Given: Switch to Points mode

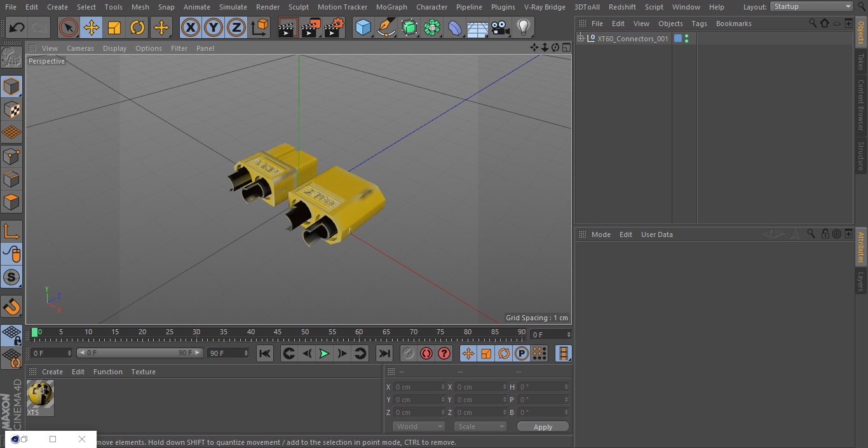Looking at the screenshot, I should pyautogui.click(x=11, y=156).
